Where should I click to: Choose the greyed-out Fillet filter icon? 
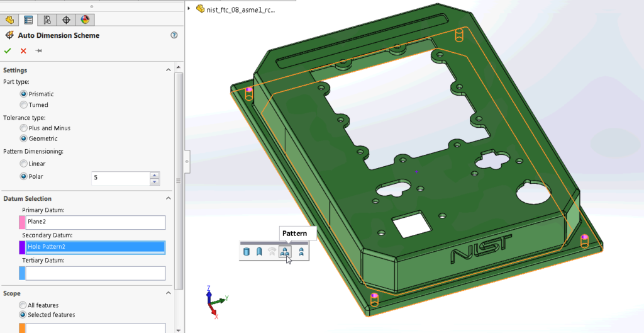(272, 252)
